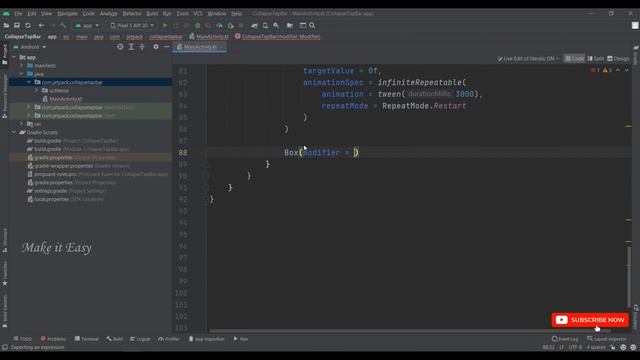Viewport: 640px width, 360px height.
Task: Sync project with Gradle files icon
Action: pos(254,25)
